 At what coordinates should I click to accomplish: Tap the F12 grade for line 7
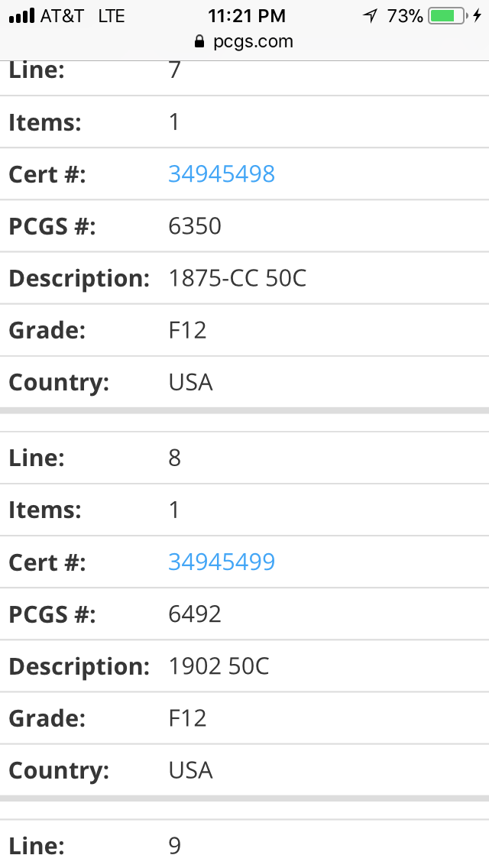point(187,330)
